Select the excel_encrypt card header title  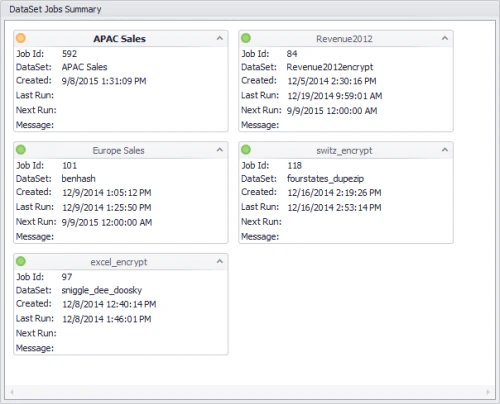click(x=119, y=262)
